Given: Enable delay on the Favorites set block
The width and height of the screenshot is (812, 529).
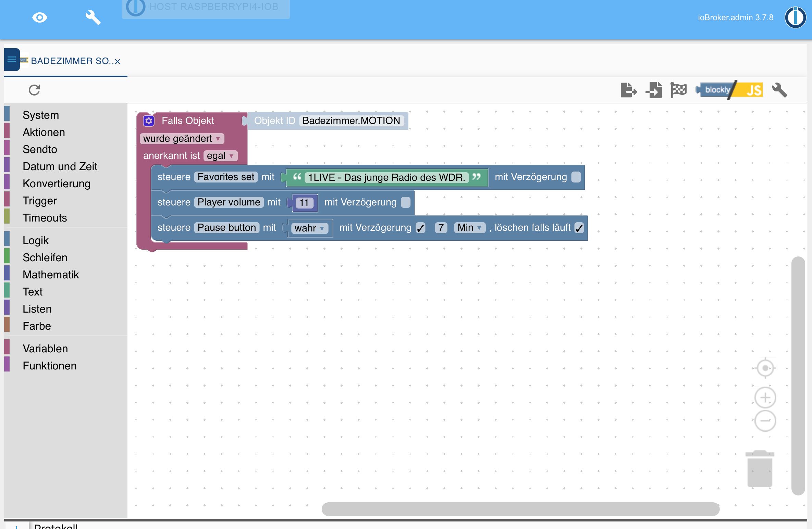Looking at the screenshot, I should (x=576, y=177).
